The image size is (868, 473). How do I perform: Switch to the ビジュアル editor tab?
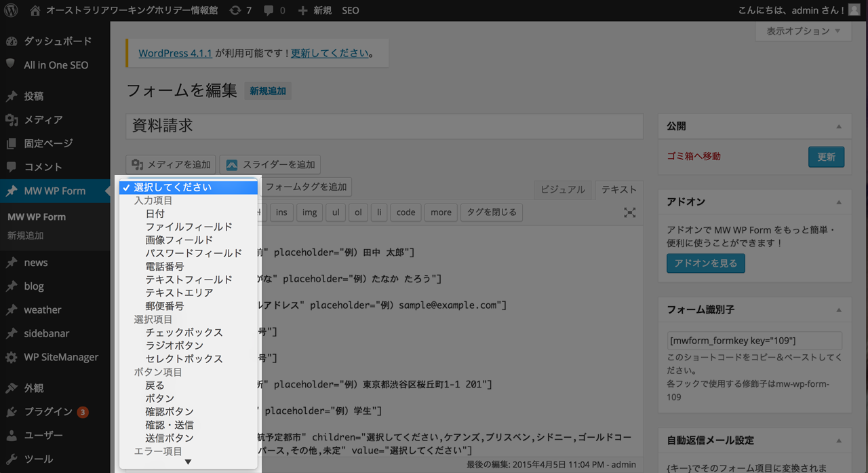tap(563, 189)
